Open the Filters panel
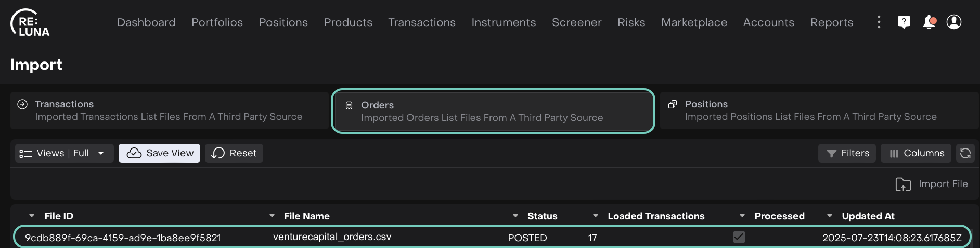980x248 pixels. [847, 153]
